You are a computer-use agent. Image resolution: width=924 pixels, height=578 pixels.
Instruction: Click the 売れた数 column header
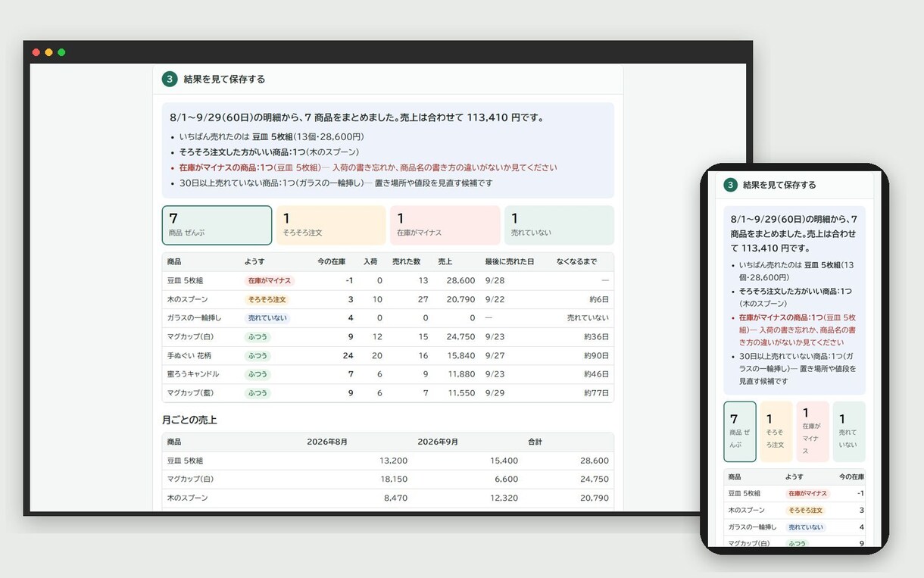click(407, 261)
